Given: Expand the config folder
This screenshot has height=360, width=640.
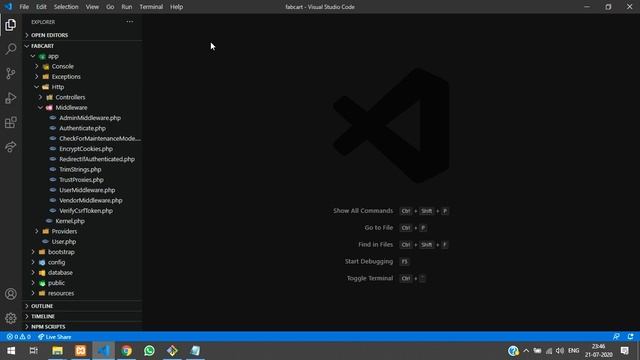Looking at the screenshot, I should pos(82,262).
